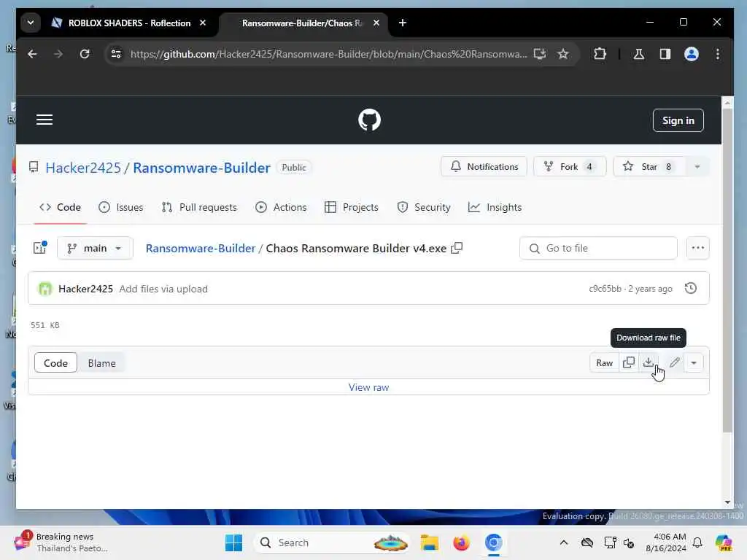Screen dimensions: 747x560
Task: Click the browser forward arrow
Action: [x=58, y=54]
